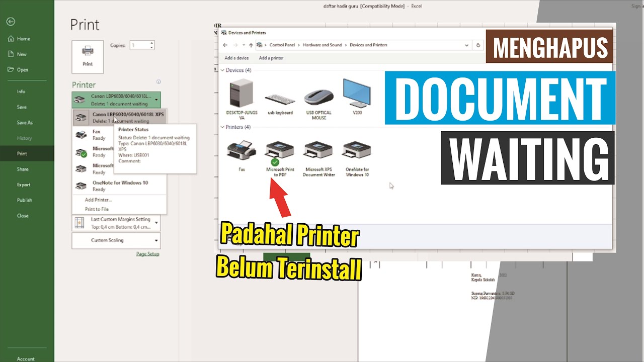Click Control Panel in the address breadcrumb
Viewport: 644px width, 362px height.
coord(282,45)
